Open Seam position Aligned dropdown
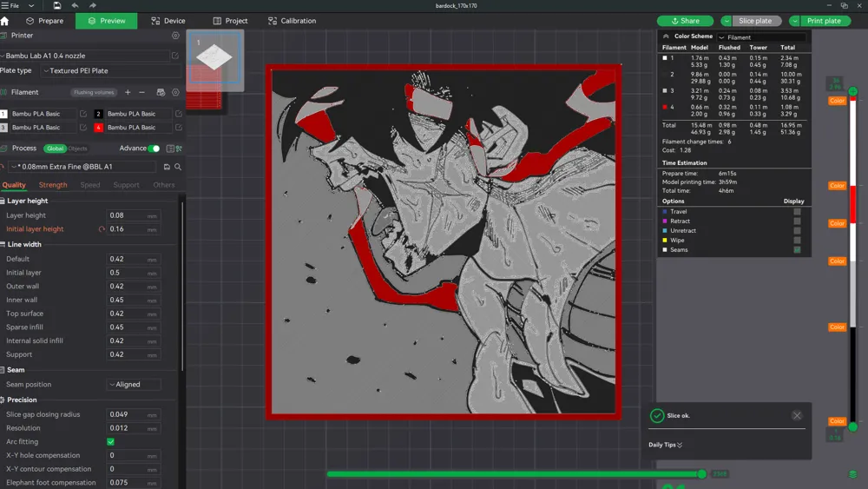The height and width of the screenshot is (489, 868). tap(134, 384)
